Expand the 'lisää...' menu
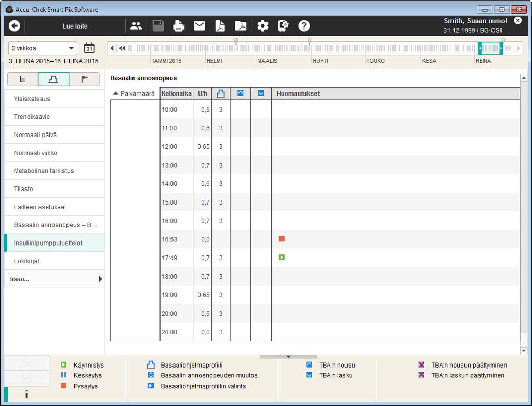The image size is (532, 406). tap(55, 279)
